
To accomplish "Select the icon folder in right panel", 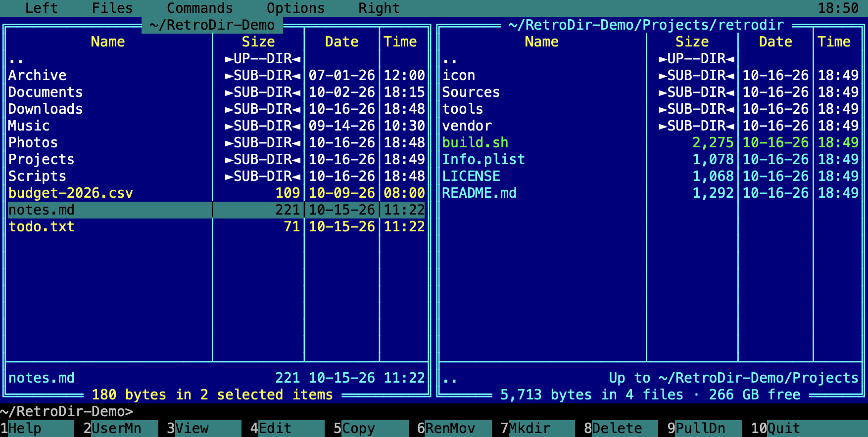I will point(650,75).
